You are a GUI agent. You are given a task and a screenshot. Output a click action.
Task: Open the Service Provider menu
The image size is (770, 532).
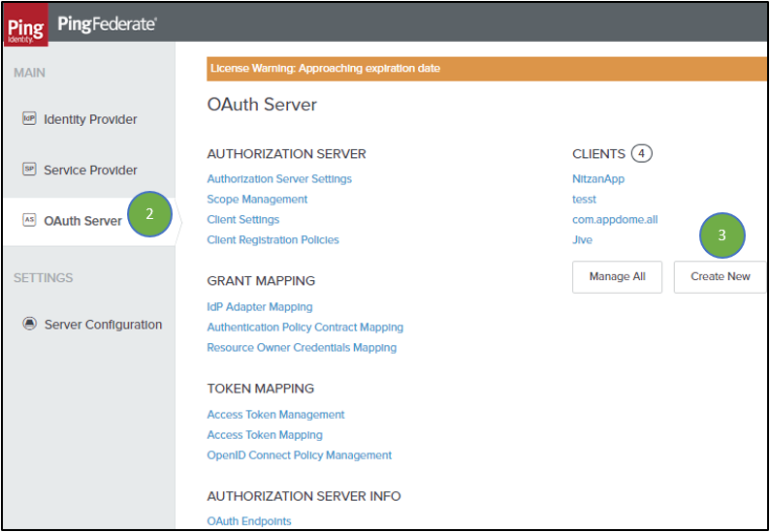(x=90, y=170)
